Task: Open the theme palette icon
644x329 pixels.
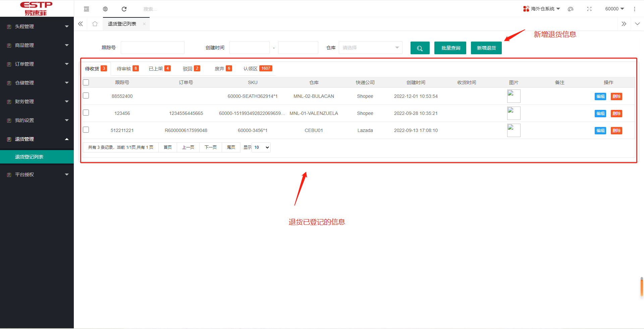Action: click(570, 9)
